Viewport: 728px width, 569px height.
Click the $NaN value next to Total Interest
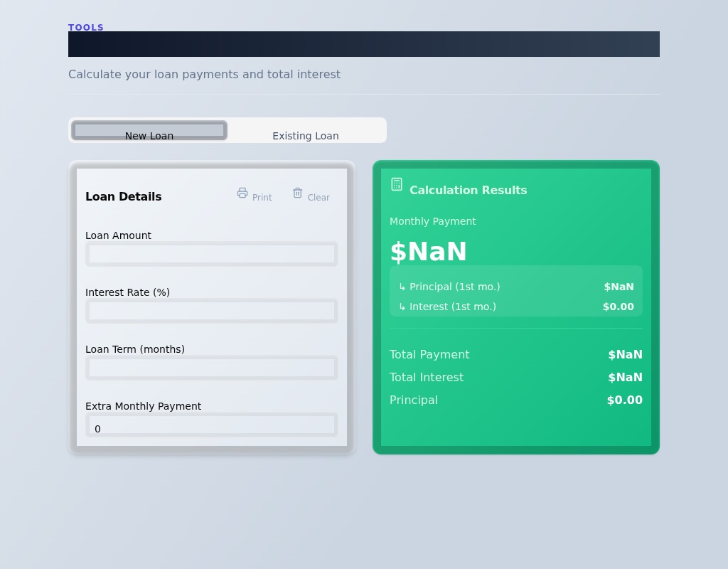click(626, 377)
